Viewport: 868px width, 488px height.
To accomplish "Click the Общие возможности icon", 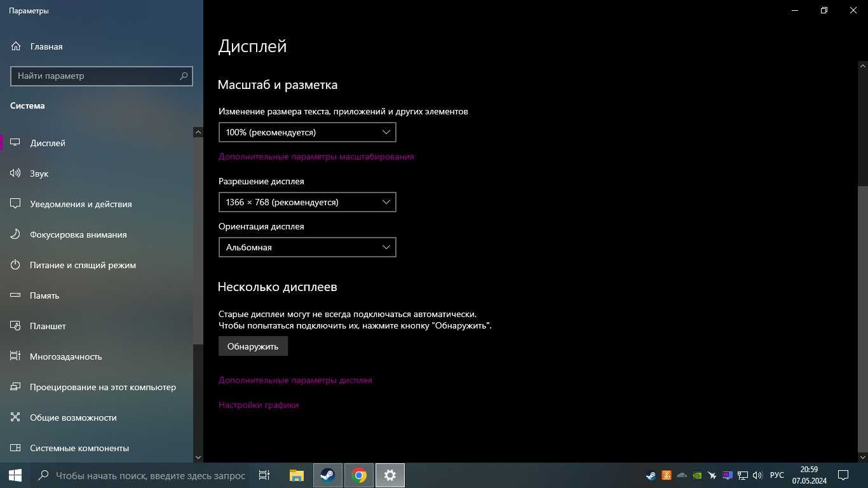I will [16, 417].
